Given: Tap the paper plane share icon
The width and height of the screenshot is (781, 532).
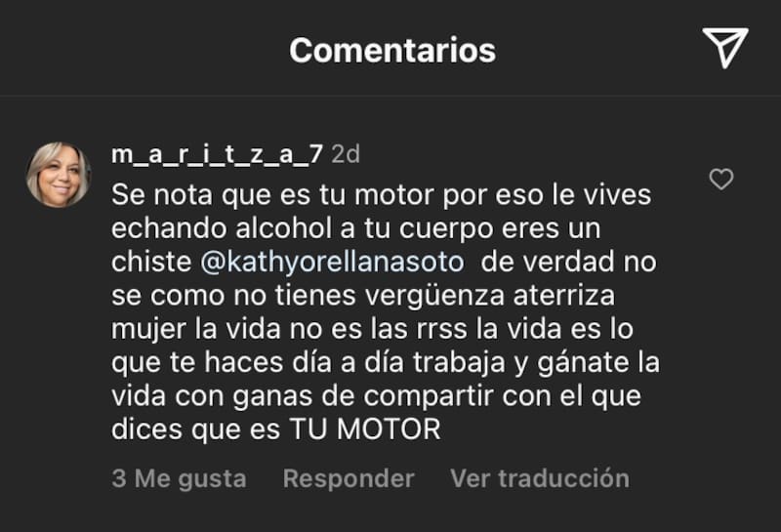Looking at the screenshot, I should pos(725,48).
